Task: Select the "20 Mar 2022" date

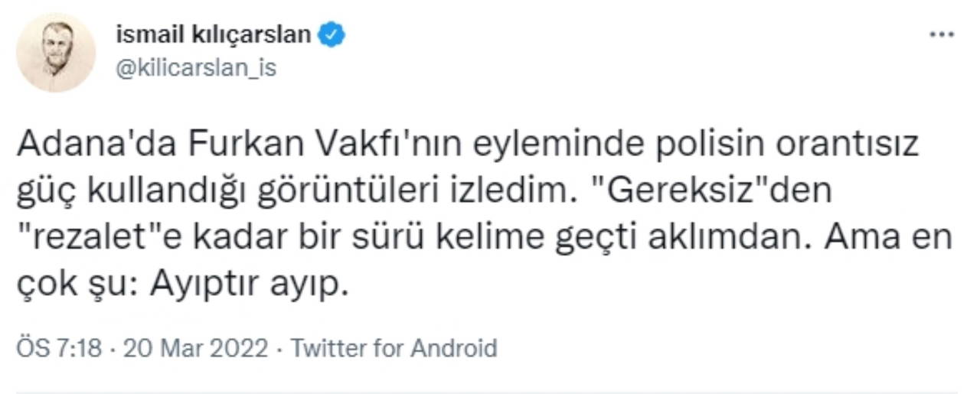Action: pos(195,349)
